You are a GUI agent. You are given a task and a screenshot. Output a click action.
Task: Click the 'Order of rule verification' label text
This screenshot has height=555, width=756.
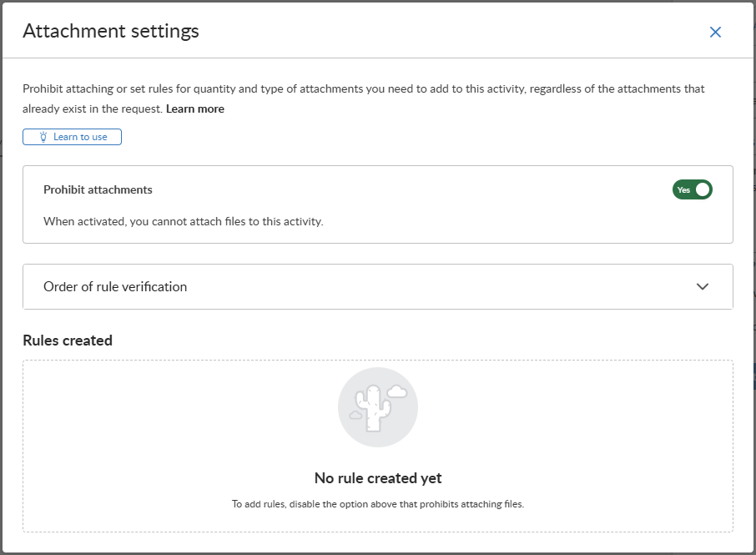click(115, 287)
